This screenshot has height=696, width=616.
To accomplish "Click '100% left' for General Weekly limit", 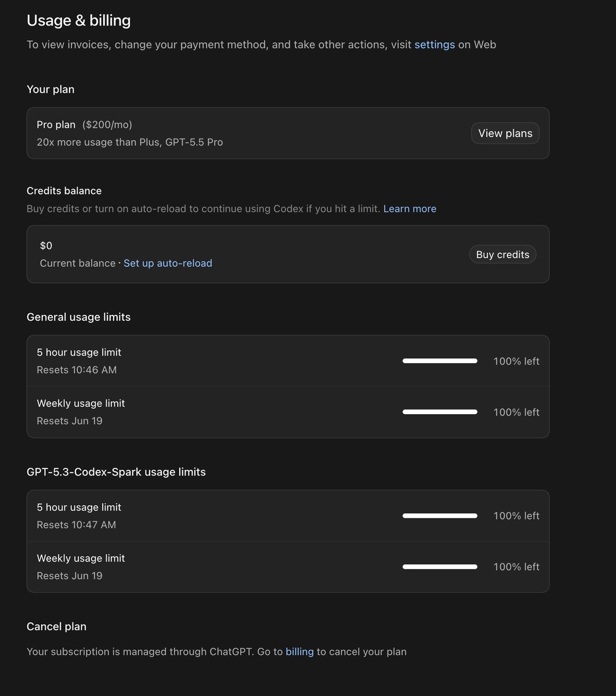I will click(516, 412).
